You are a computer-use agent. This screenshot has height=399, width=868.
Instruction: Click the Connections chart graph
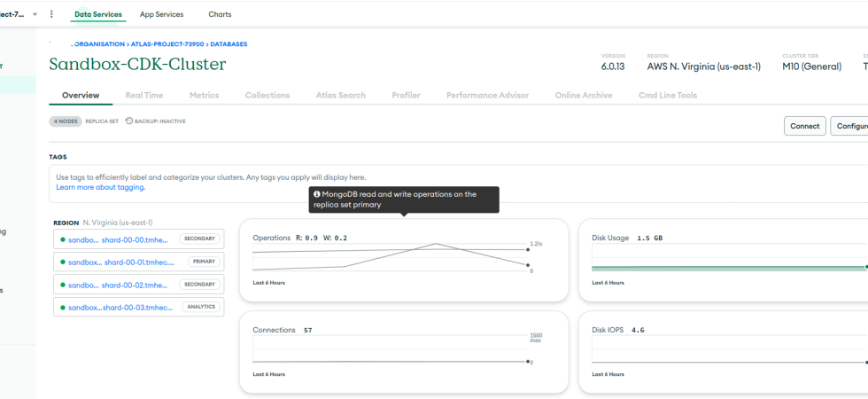click(391, 349)
